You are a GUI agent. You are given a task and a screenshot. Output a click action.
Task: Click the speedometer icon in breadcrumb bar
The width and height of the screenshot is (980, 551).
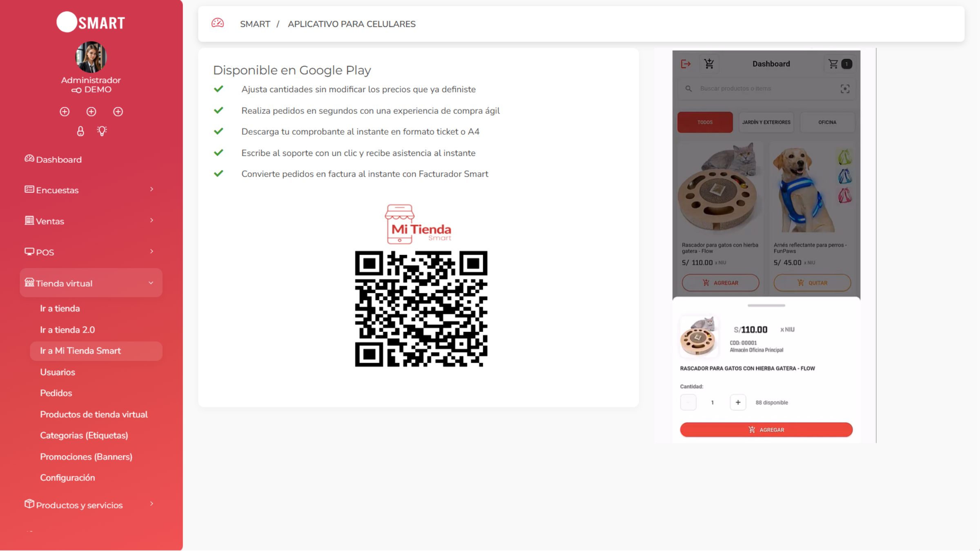(218, 23)
